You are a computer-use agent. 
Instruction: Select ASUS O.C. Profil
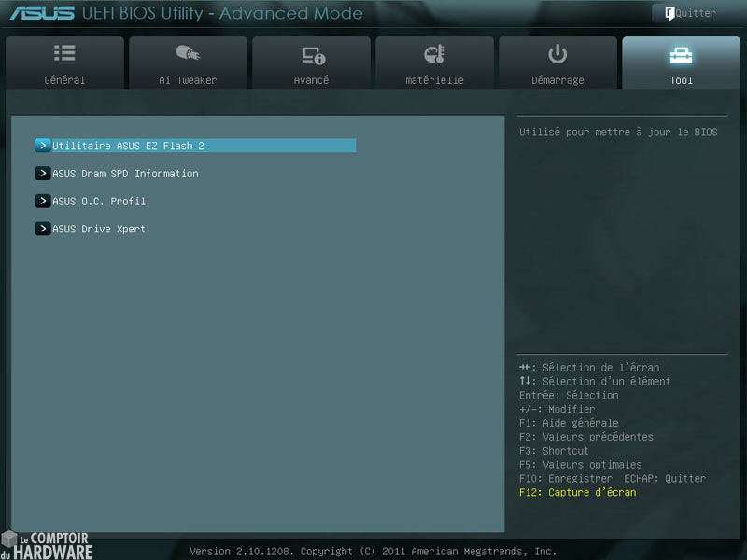coord(98,202)
